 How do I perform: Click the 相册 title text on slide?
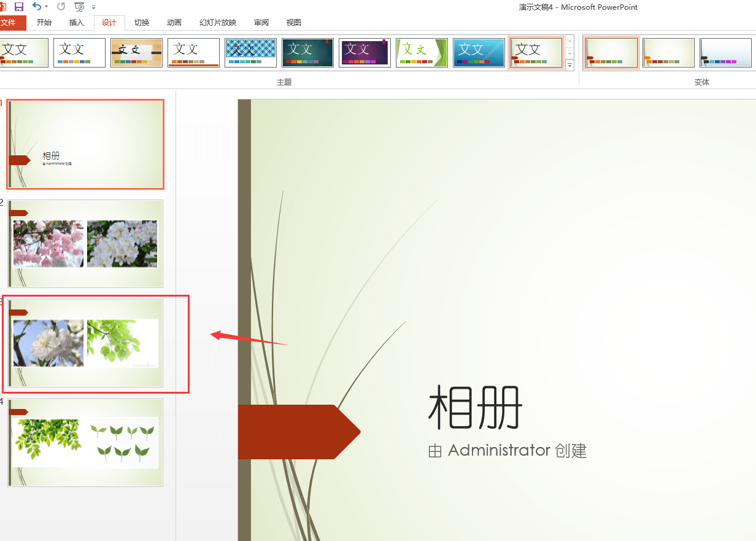point(475,407)
